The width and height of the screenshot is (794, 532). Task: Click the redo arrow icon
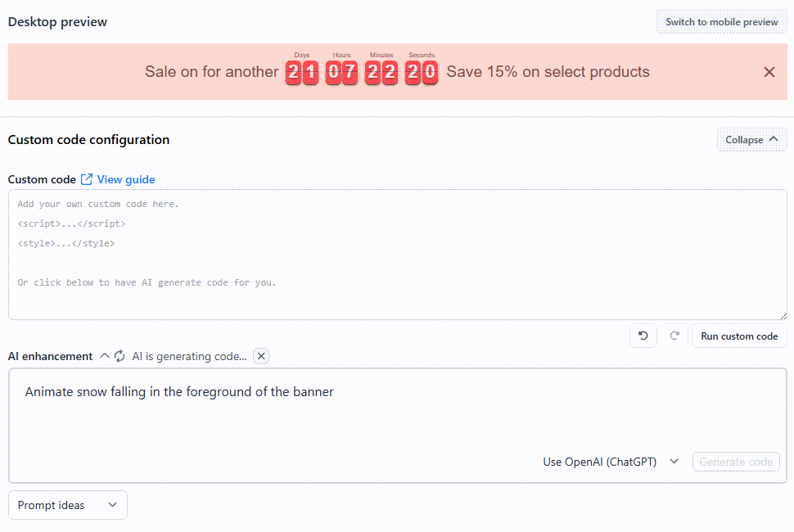coord(674,336)
